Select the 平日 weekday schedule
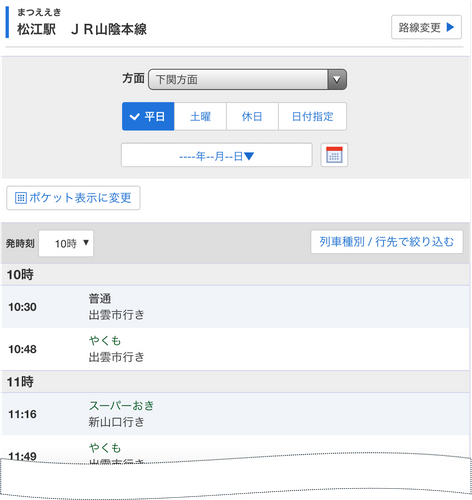This screenshot has height=500, width=472. pyautogui.click(x=148, y=116)
